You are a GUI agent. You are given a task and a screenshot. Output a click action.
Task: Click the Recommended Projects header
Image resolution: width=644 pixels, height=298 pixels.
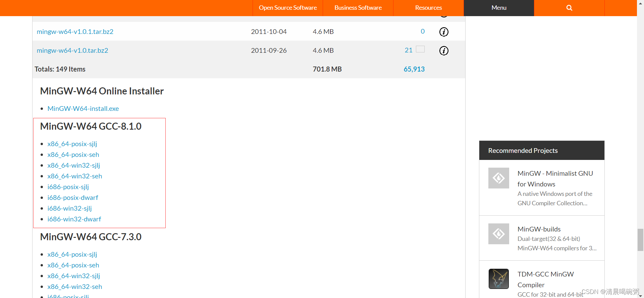coord(542,151)
